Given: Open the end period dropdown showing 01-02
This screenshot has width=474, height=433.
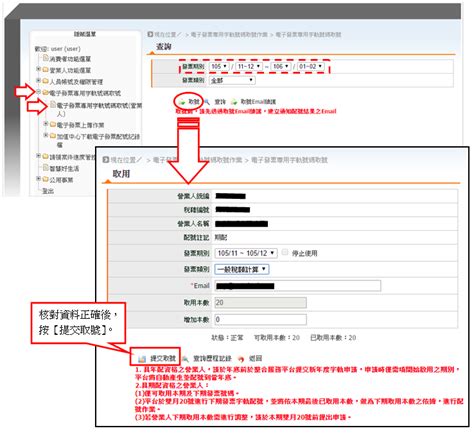Looking at the screenshot, I should 310,66.
